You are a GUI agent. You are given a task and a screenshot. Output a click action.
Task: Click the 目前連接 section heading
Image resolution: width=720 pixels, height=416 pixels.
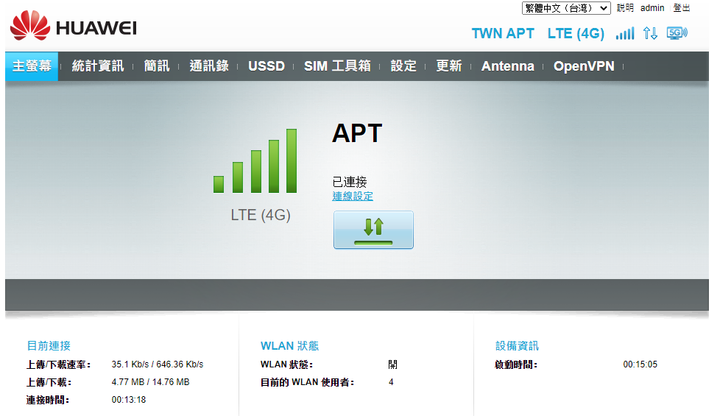(49, 346)
